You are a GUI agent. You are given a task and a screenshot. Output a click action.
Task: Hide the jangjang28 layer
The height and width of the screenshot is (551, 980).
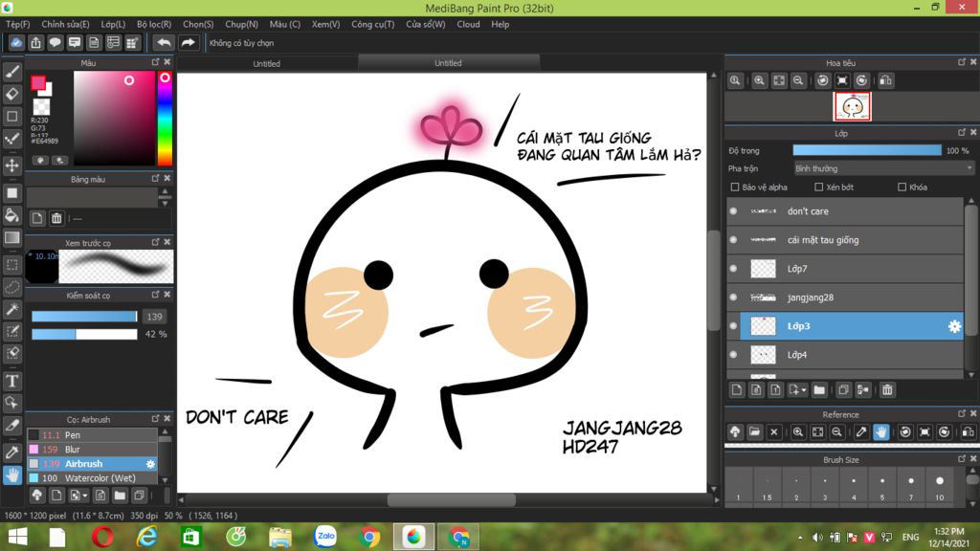click(x=733, y=298)
